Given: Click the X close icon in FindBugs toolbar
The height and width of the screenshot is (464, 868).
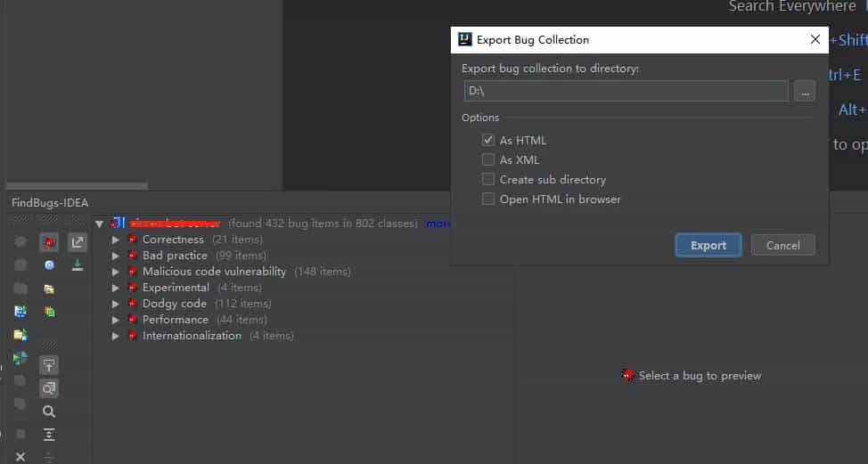Looking at the screenshot, I should pos(20,456).
